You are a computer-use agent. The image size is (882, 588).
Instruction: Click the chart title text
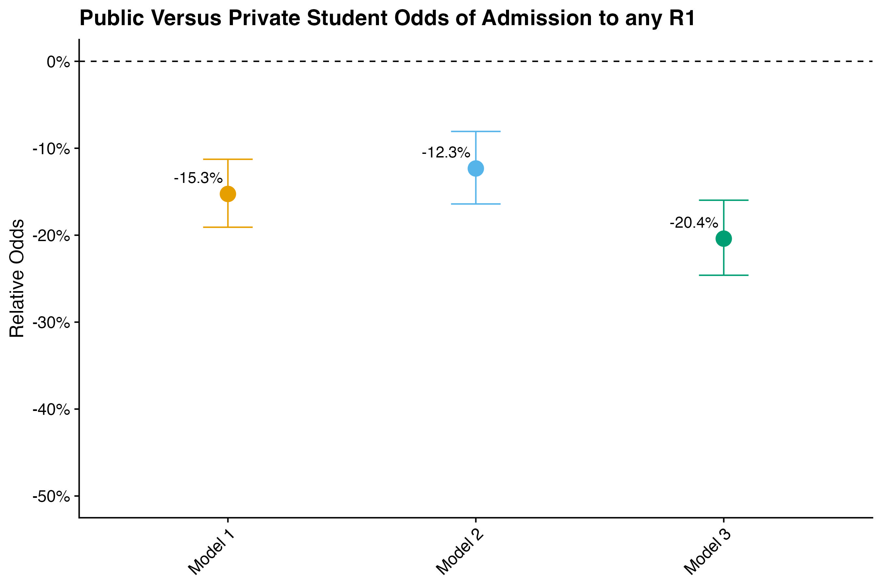click(387, 18)
